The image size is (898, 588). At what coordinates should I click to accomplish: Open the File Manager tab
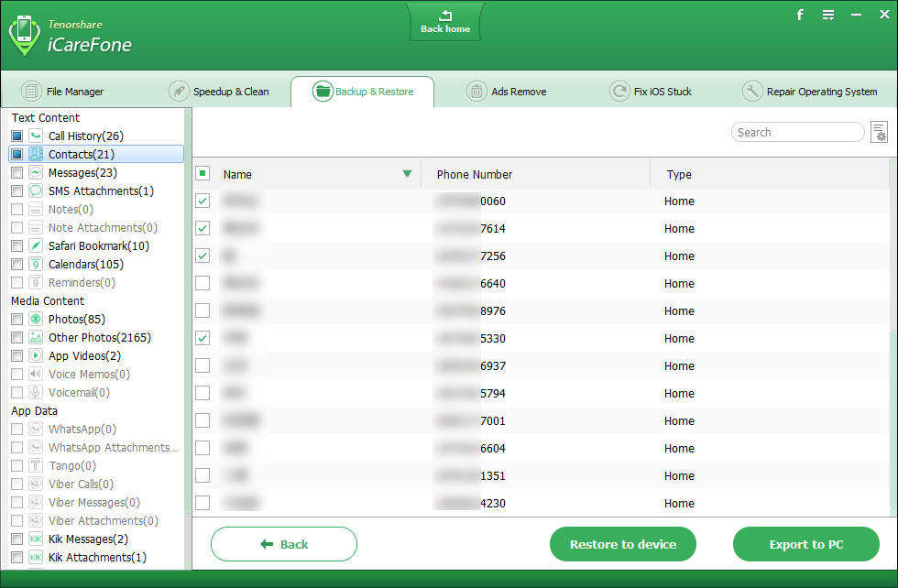tap(62, 91)
